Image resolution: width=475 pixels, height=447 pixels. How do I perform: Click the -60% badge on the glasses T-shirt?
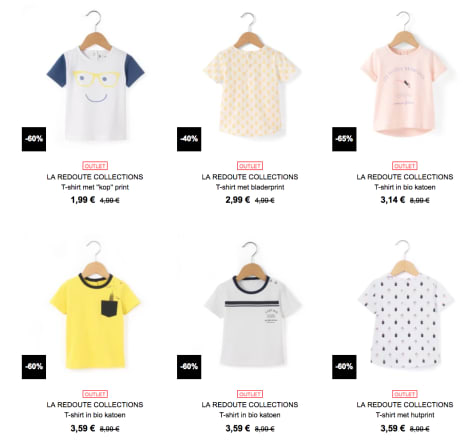[x=34, y=139]
